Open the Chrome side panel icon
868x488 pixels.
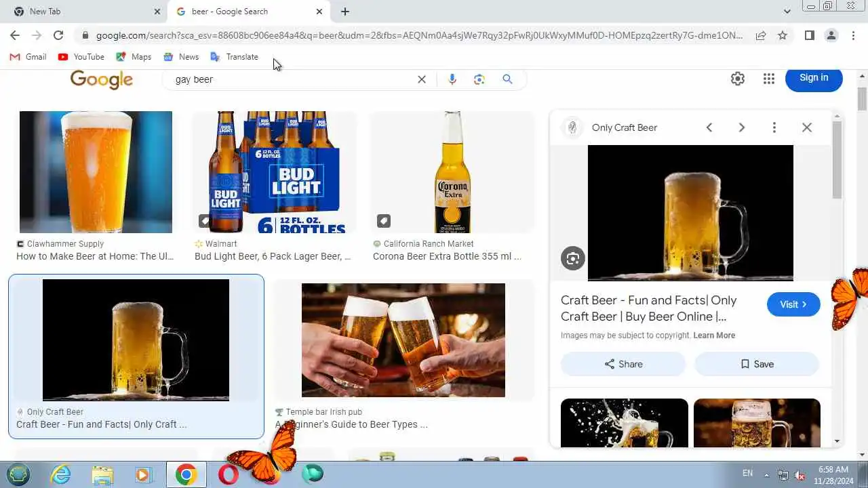[x=809, y=35]
